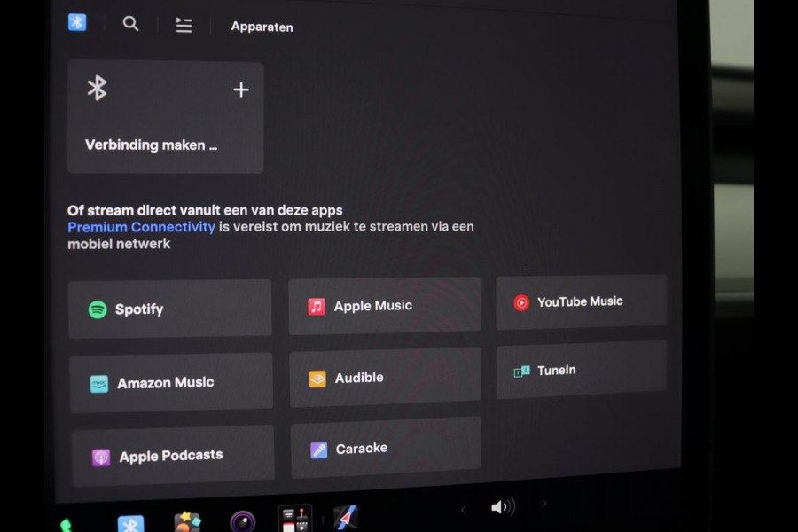
Task: Open the Premium Connectivity link
Action: click(x=141, y=227)
